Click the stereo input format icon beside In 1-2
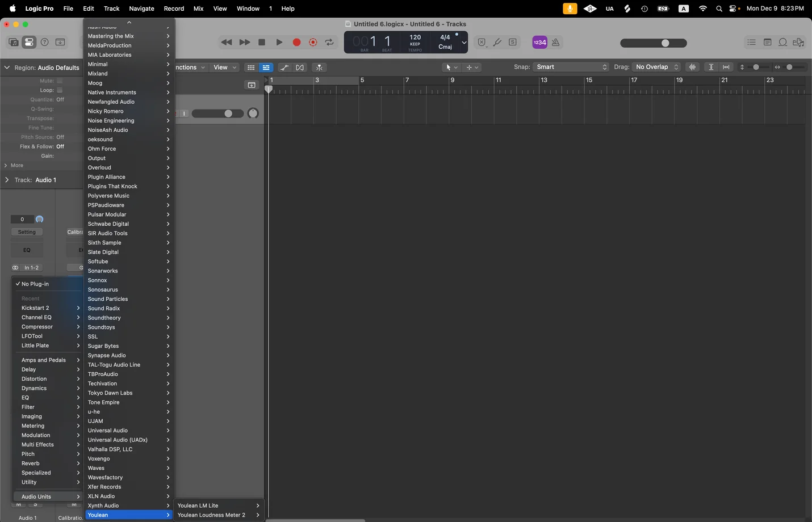Viewport: 812px width, 522px height. click(x=15, y=268)
